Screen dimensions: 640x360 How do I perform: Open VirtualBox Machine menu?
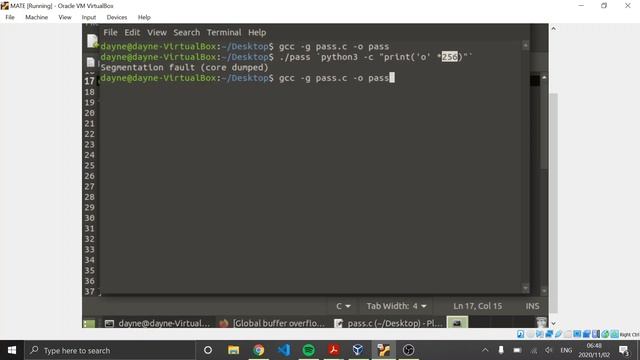point(36,17)
